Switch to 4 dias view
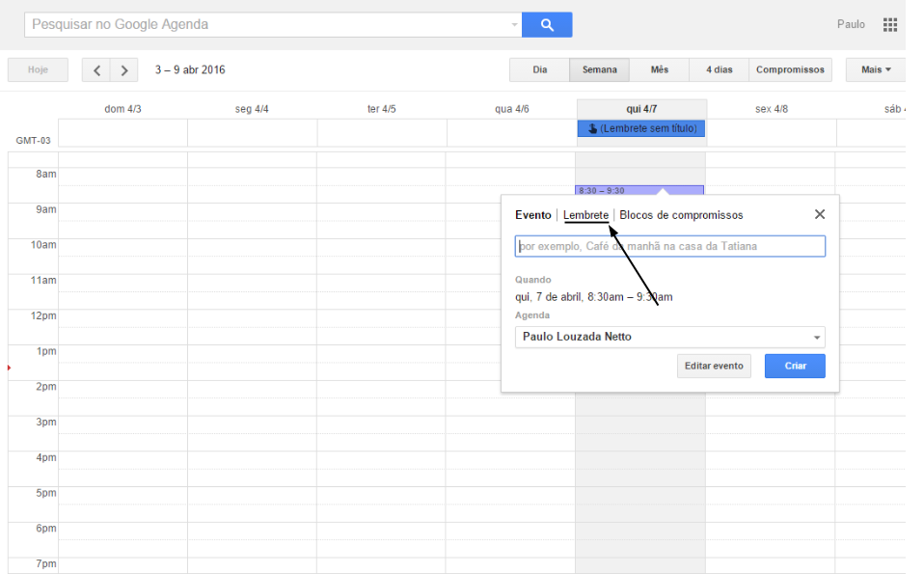The height and width of the screenshot is (574, 924). click(x=719, y=69)
